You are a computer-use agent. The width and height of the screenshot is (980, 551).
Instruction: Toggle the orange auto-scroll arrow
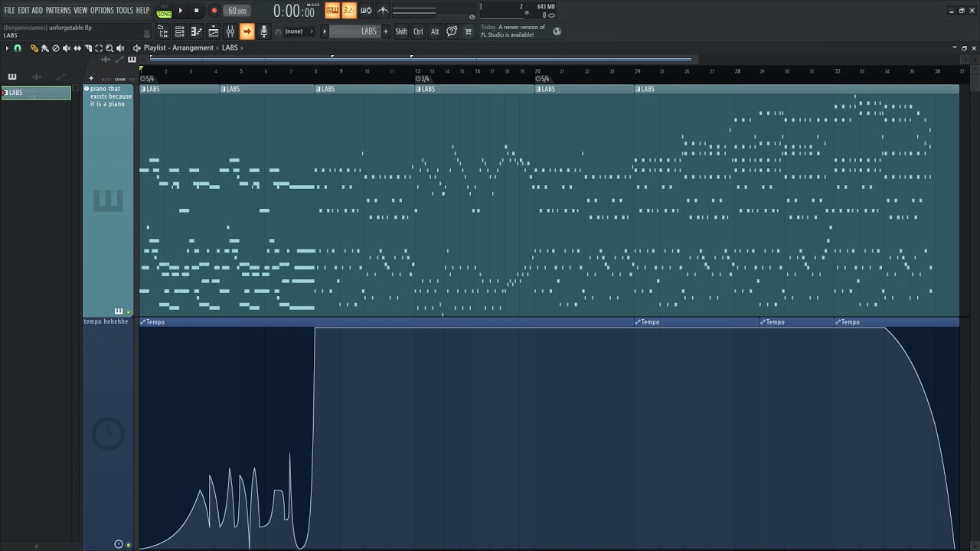point(247,31)
